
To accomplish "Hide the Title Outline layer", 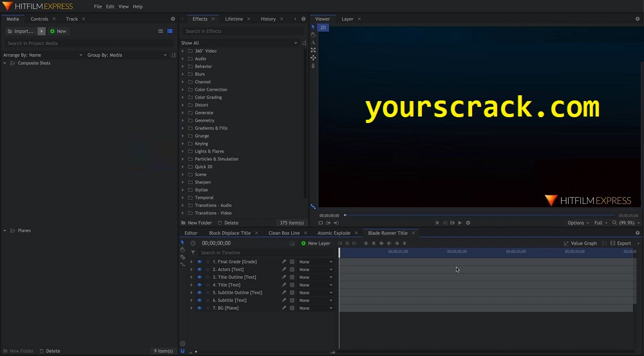I will (199, 277).
